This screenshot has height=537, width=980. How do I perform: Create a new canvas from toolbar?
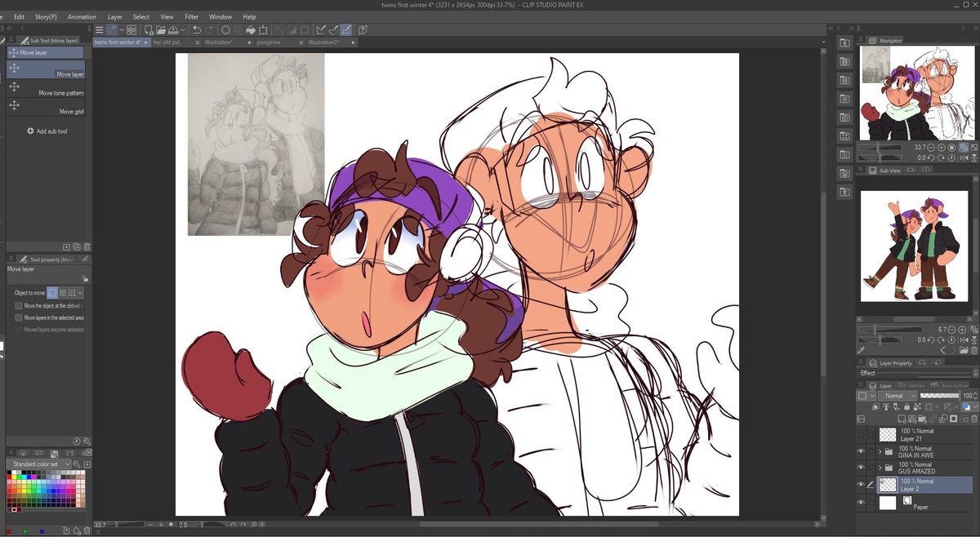coord(149,29)
